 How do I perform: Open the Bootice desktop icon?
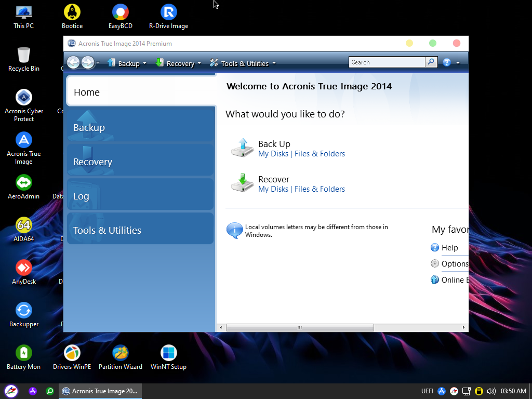tap(72, 16)
